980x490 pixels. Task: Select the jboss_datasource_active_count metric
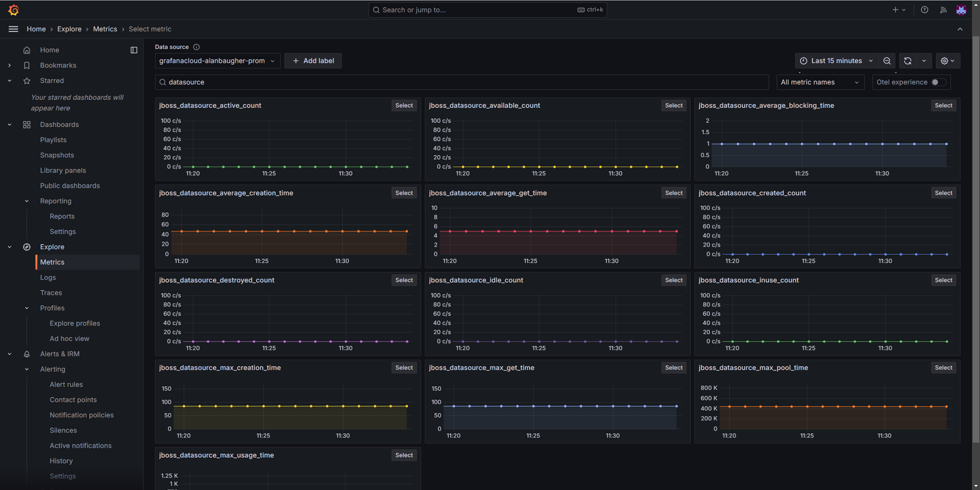tap(404, 106)
